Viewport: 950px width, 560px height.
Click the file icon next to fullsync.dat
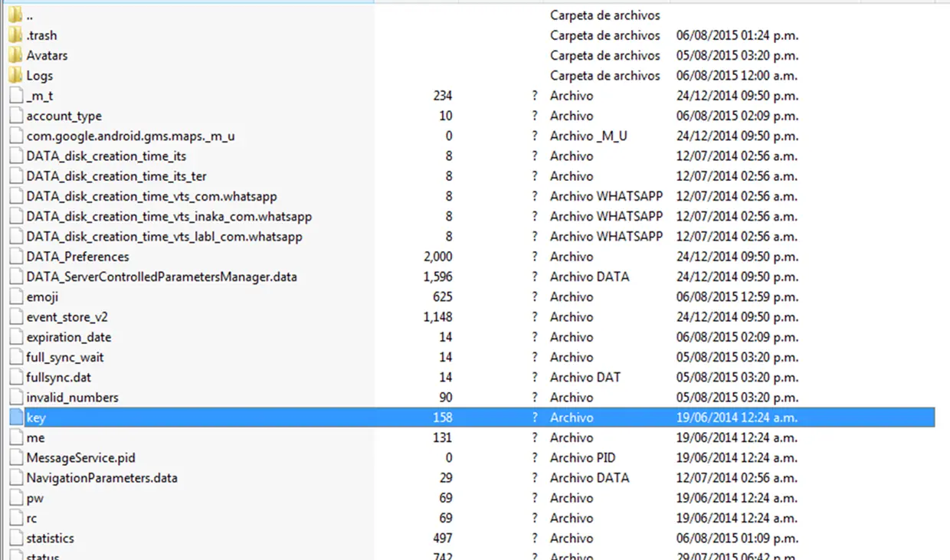click(x=16, y=377)
